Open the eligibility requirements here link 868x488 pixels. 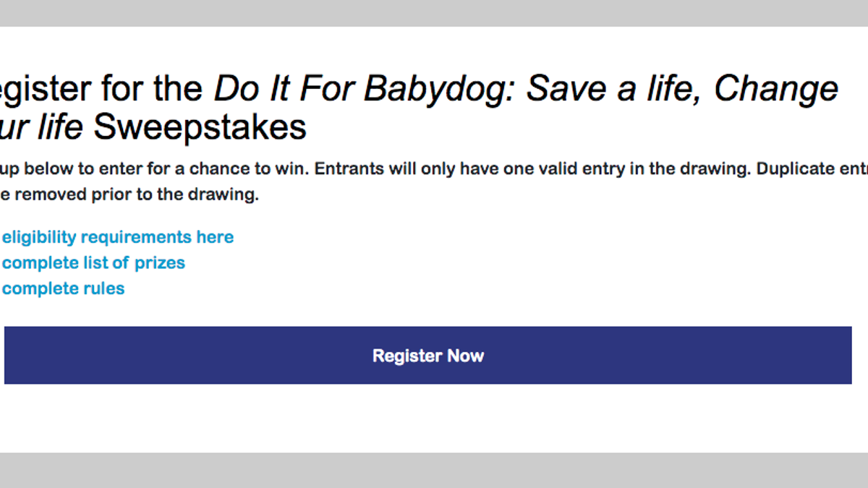117,237
